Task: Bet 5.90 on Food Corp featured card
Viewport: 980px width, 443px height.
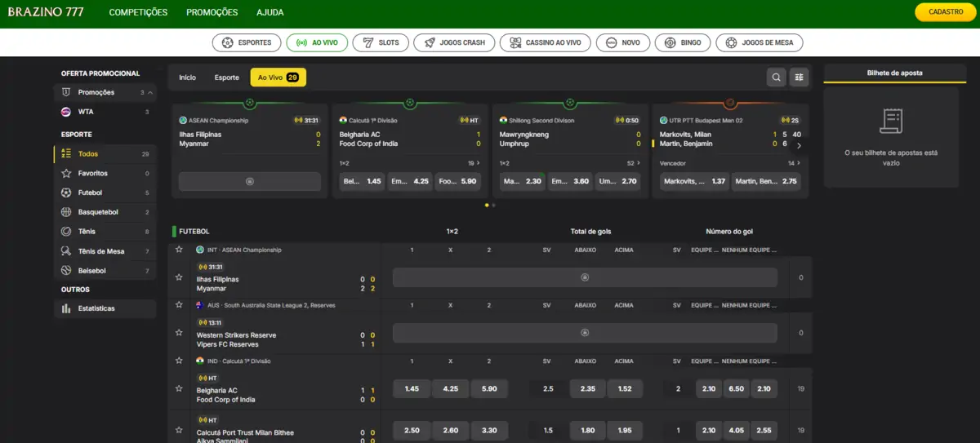Action: point(457,181)
